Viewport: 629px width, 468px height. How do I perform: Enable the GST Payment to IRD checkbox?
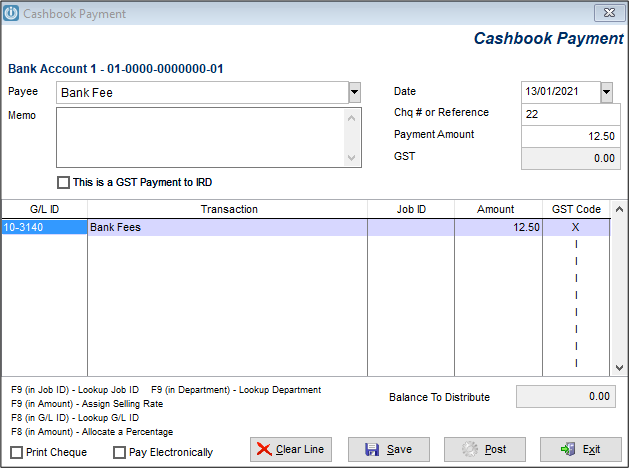pos(63,182)
